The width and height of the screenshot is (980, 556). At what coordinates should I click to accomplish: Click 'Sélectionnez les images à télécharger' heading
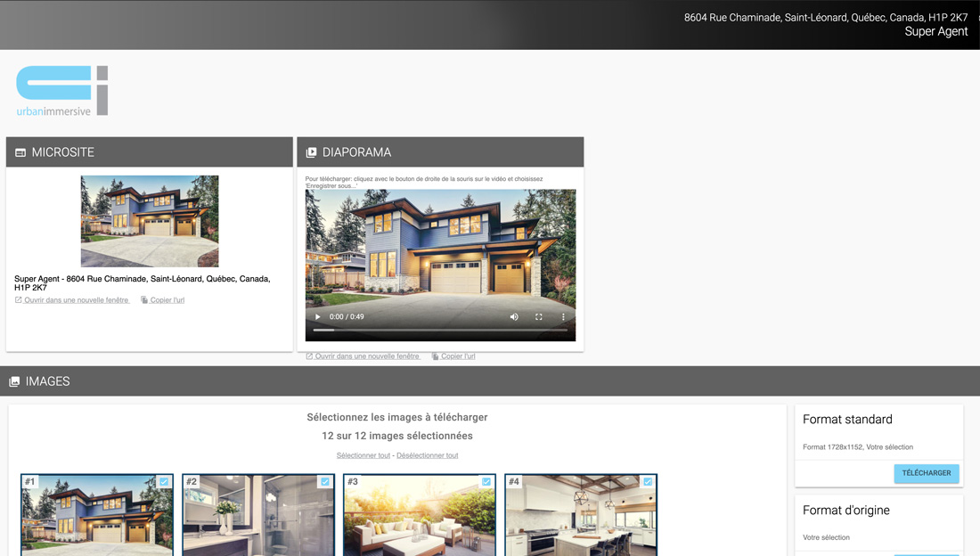click(x=397, y=417)
